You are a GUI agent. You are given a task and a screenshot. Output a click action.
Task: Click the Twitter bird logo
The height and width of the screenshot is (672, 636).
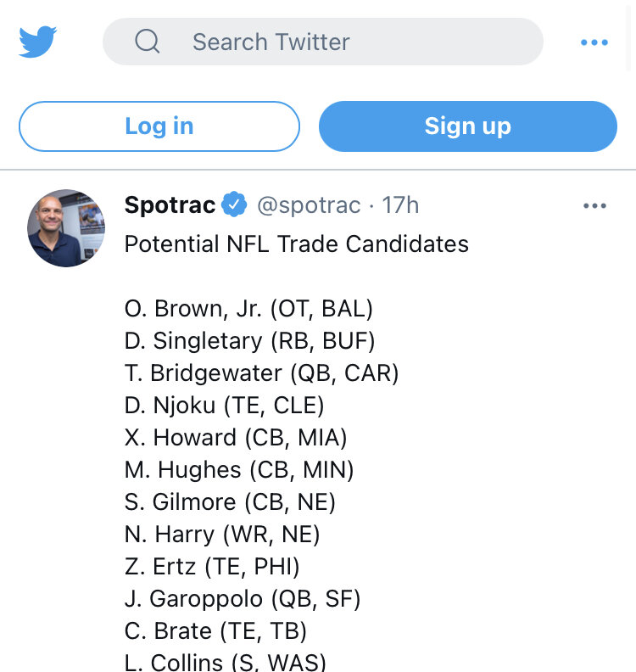tap(37, 42)
